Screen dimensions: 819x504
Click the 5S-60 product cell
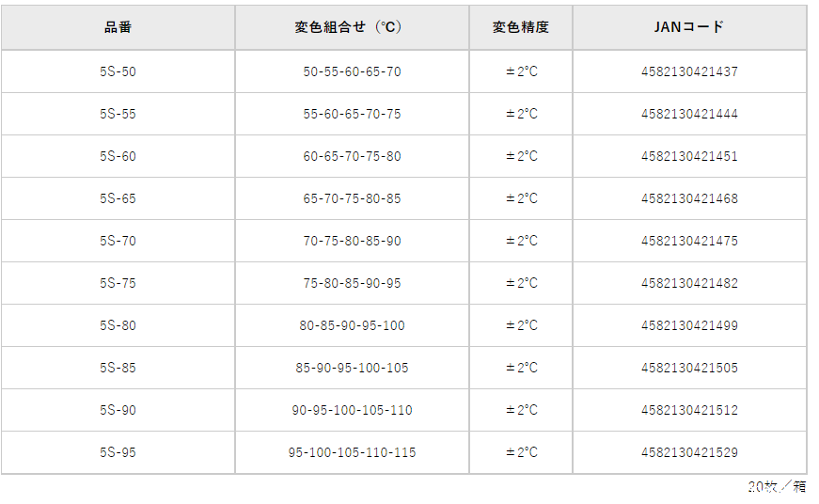[118, 156]
